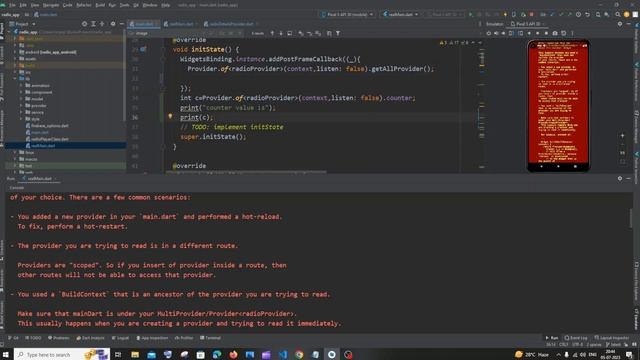Click the filter search results funnel icon
This screenshot has width=640, height=360.
pos(338,33)
